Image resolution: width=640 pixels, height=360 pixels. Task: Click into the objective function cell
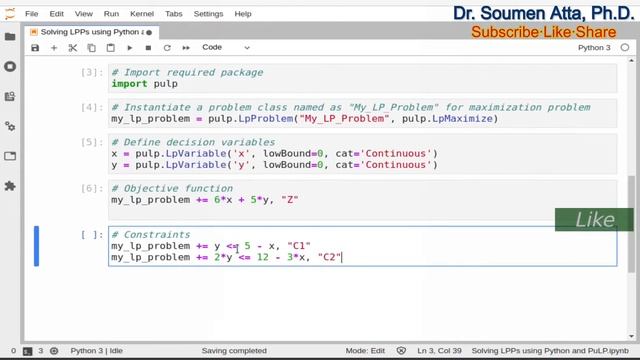click(362, 200)
